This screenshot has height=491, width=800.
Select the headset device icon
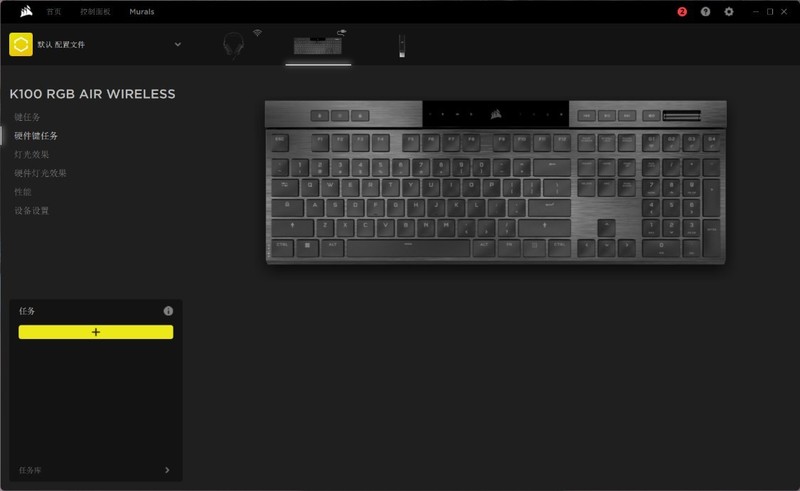coord(234,45)
